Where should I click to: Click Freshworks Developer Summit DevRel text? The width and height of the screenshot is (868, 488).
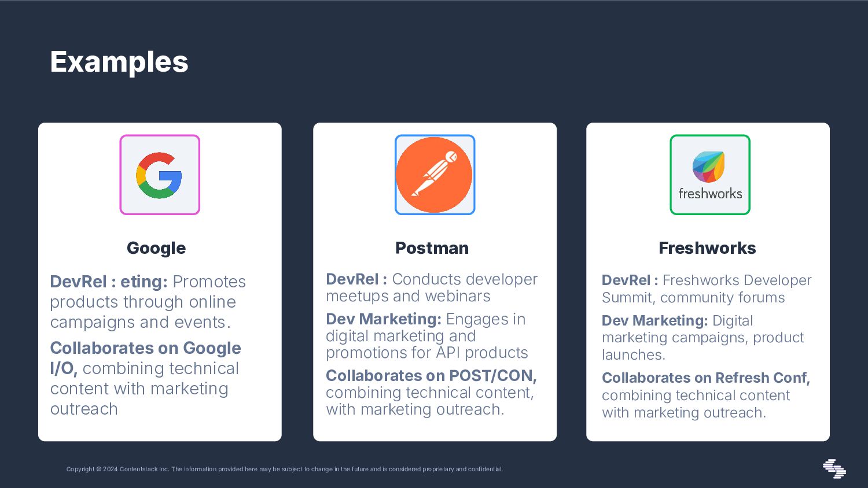pos(707,289)
